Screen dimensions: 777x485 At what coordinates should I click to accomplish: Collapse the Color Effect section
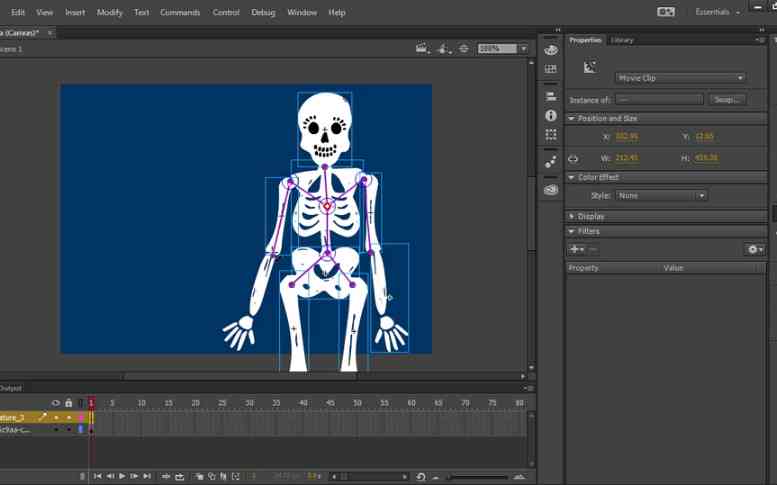(571, 177)
